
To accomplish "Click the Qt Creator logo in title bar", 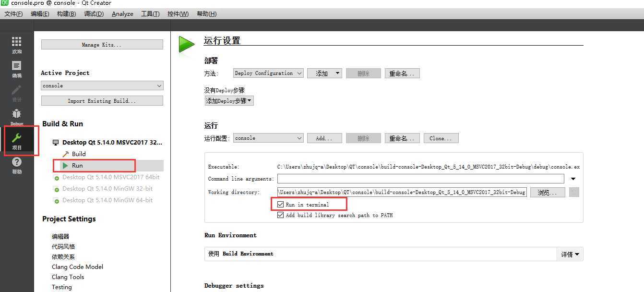I will [x=5, y=3].
